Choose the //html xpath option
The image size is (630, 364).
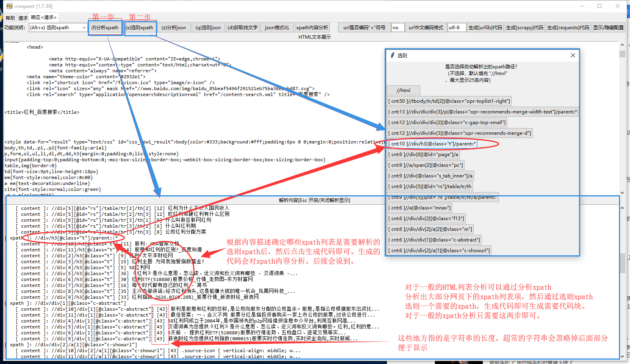point(403,91)
